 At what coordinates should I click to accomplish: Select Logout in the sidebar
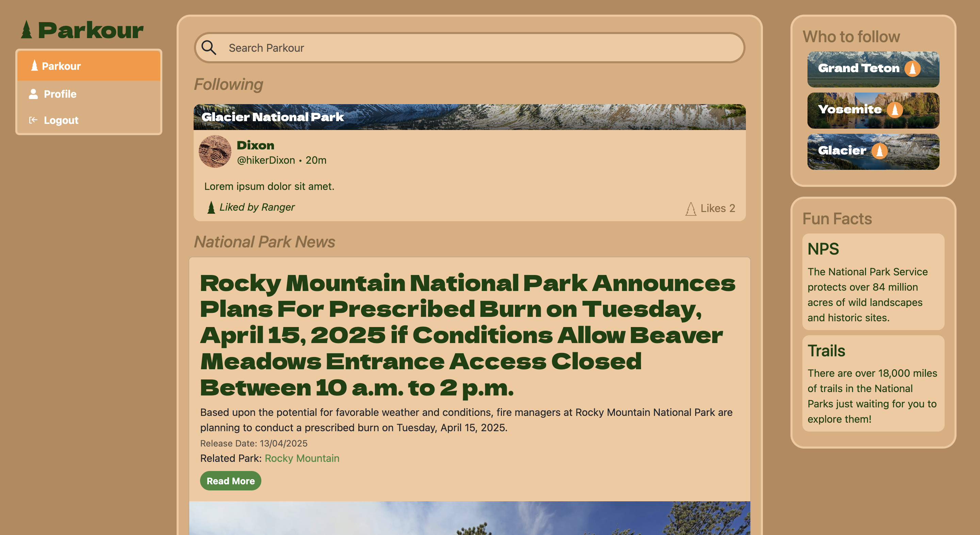(88, 120)
